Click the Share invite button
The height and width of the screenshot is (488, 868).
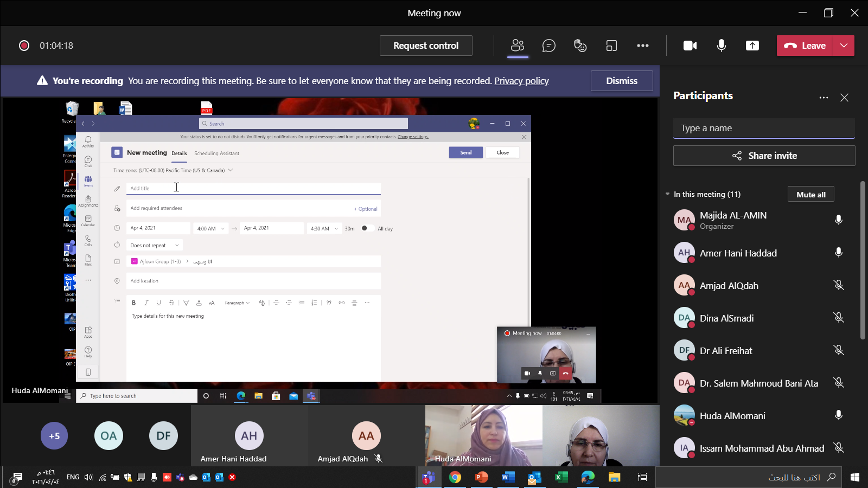click(x=764, y=156)
